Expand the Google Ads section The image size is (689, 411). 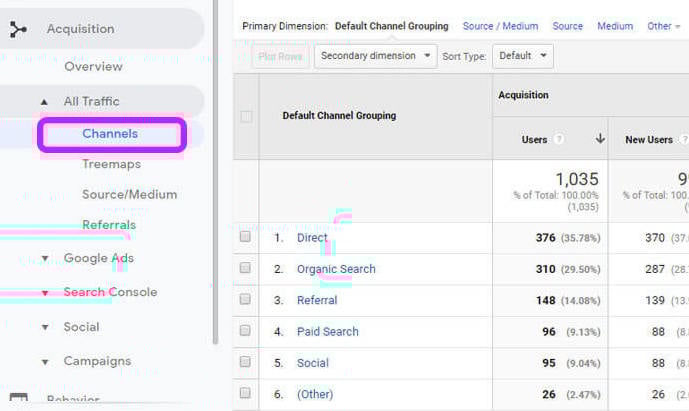44,258
